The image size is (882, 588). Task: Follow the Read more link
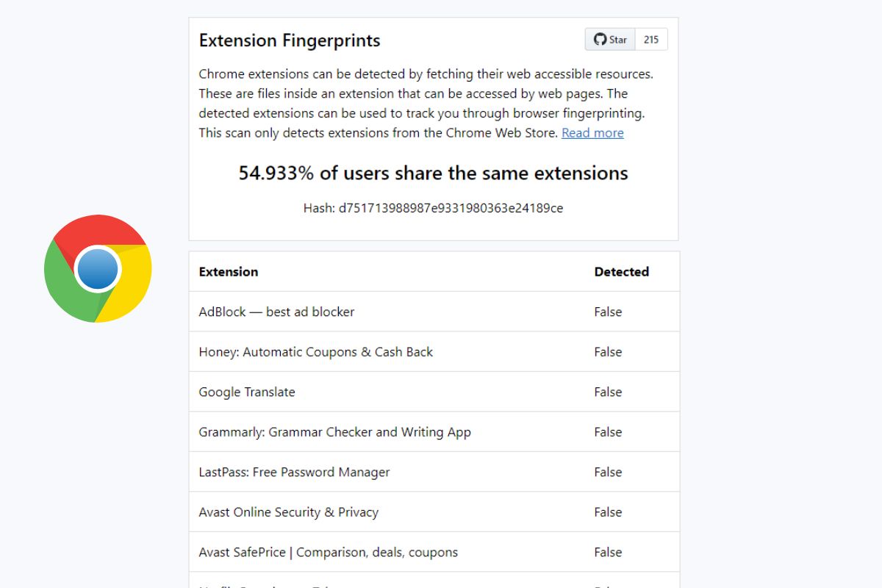coord(592,133)
